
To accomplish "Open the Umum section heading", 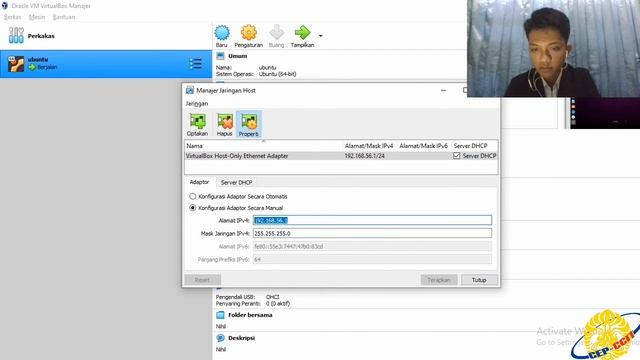I will tap(238, 56).
